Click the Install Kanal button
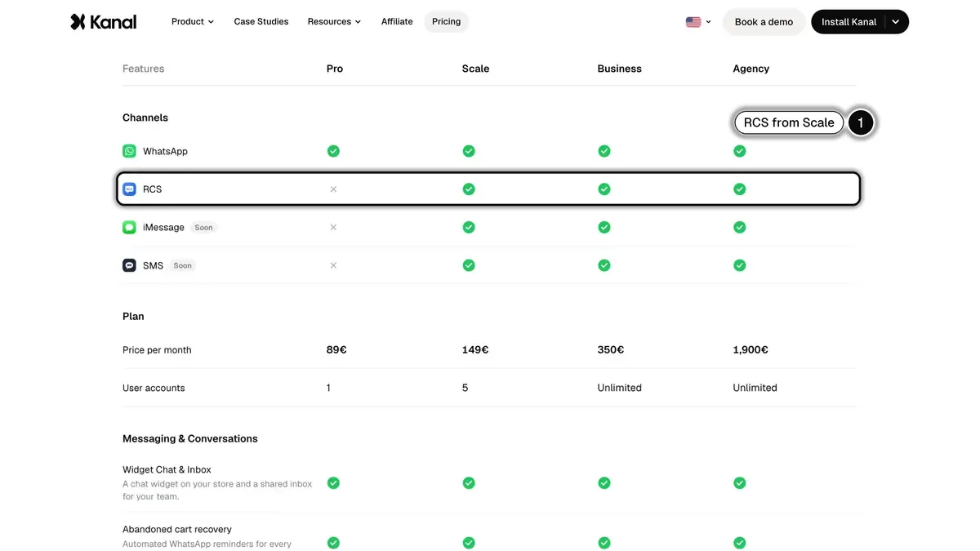This screenshot has height=551, width=980. click(x=849, y=22)
